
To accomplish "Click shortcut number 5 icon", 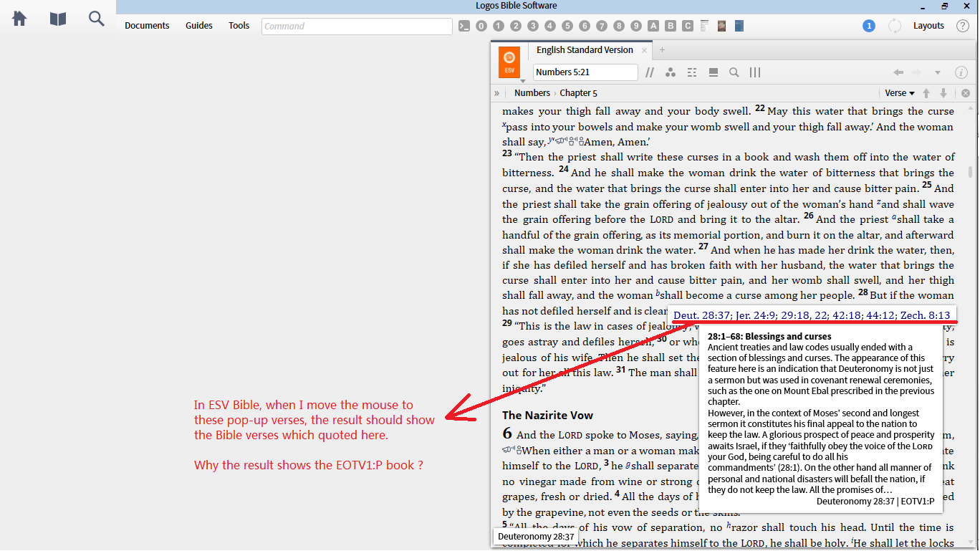I will [567, 26].
